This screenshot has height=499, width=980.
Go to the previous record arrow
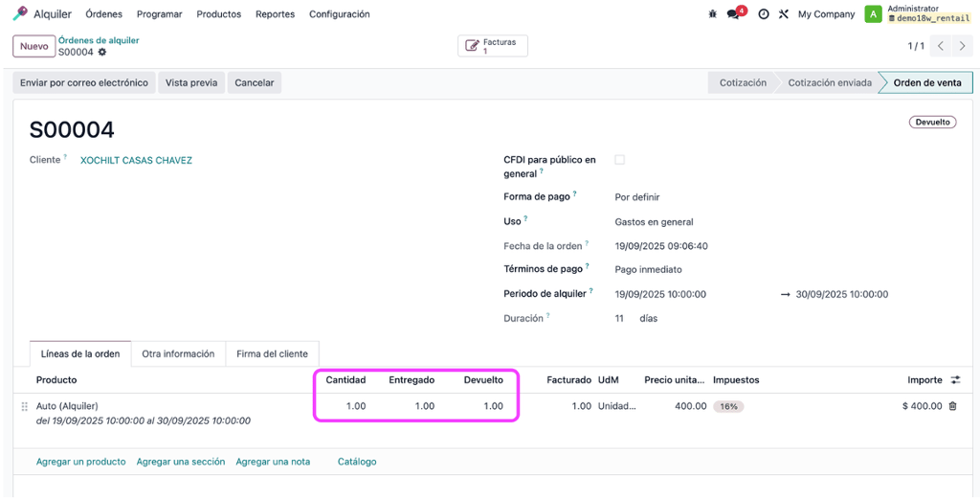942,46
